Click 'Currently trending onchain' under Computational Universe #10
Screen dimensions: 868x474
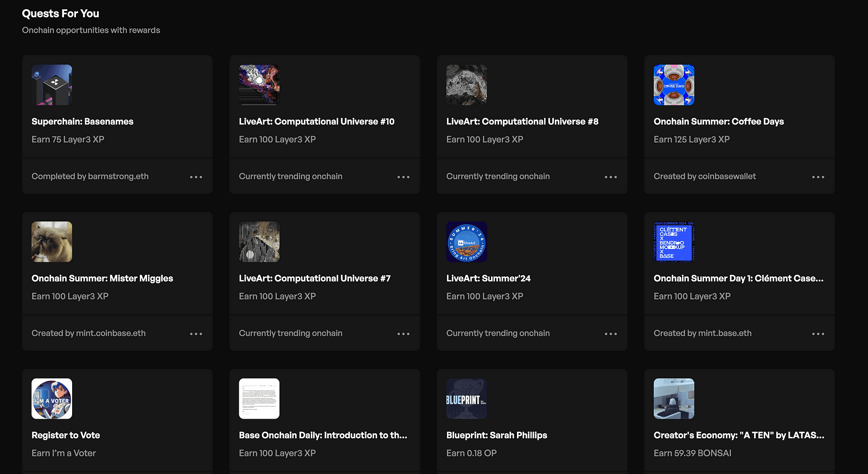pyautogui.click(x=291, y=176)
